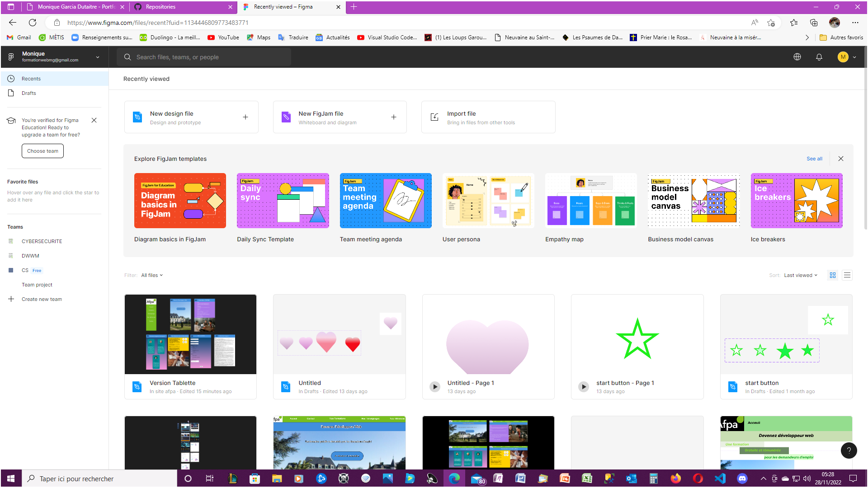This screenshot has width=868, height=488.
Task: Open the browser settings ellipsis menu
Action: click(x=855, y=23)
